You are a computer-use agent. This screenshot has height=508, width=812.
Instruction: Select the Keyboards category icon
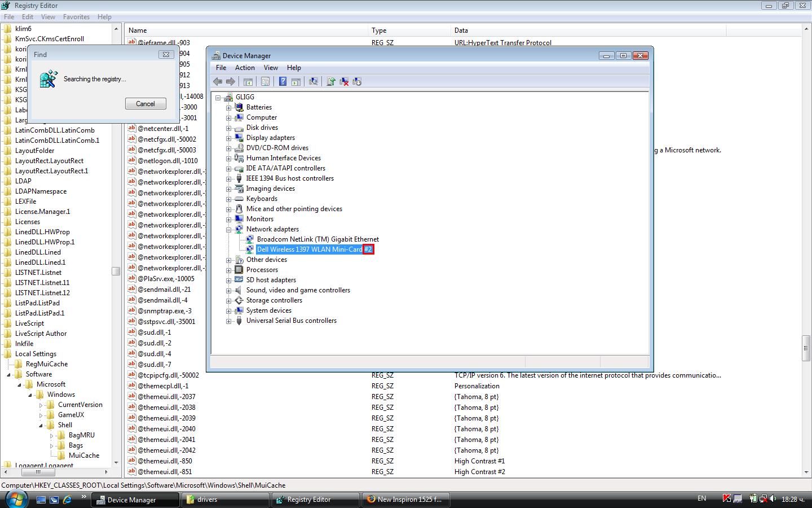point(239,199)
